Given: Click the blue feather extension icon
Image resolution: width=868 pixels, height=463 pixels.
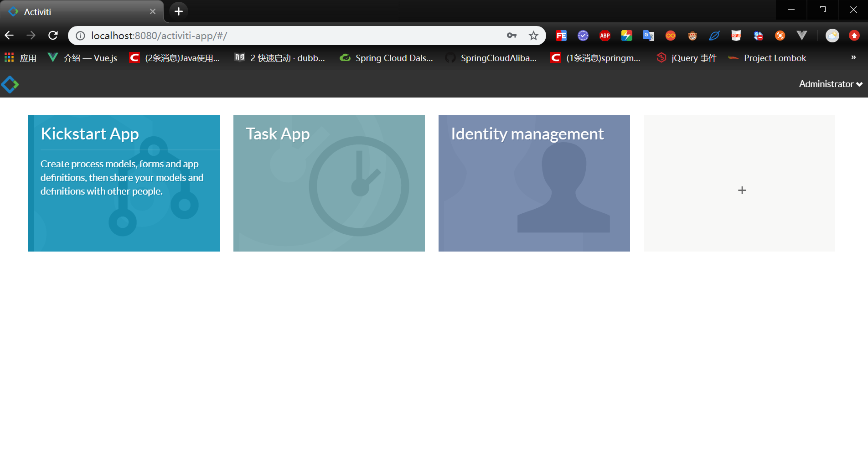Looking at the screenshot, I should click(x=714, y=36).
